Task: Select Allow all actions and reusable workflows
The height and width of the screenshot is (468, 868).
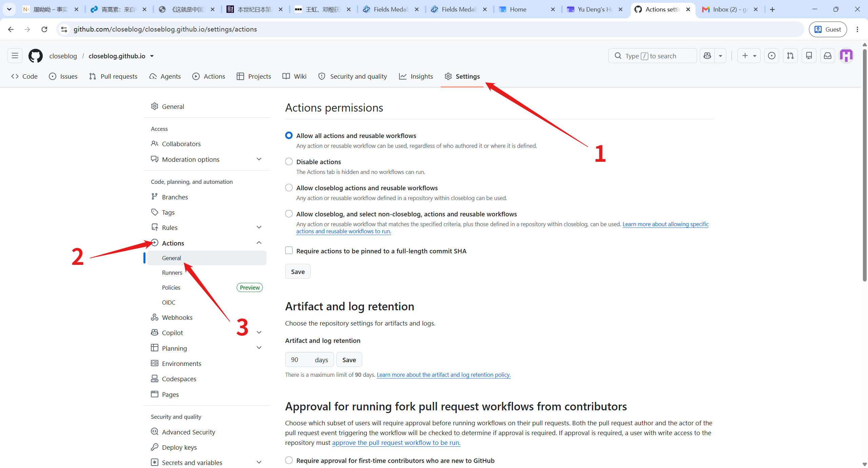Action: tap(289, 136)
